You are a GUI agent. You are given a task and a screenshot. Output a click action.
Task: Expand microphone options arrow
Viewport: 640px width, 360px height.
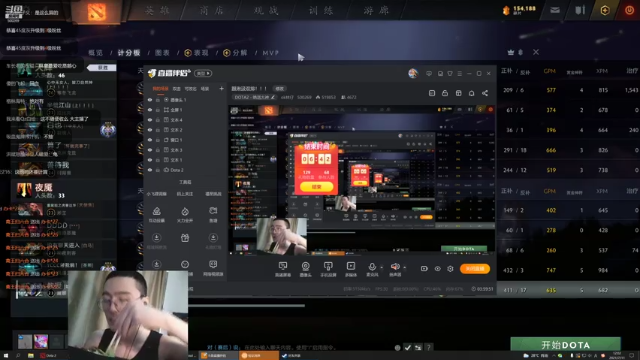point(382,268)
